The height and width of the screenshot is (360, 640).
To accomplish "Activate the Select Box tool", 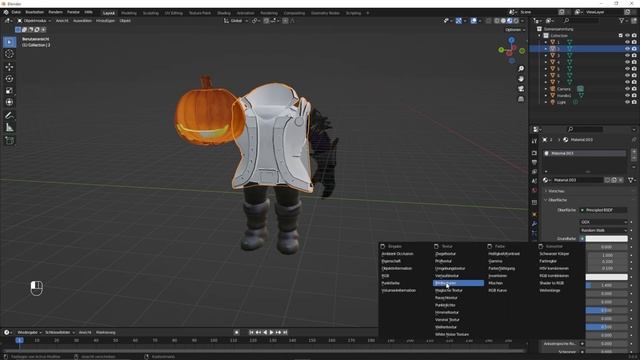I will click(x=9, y=42).
